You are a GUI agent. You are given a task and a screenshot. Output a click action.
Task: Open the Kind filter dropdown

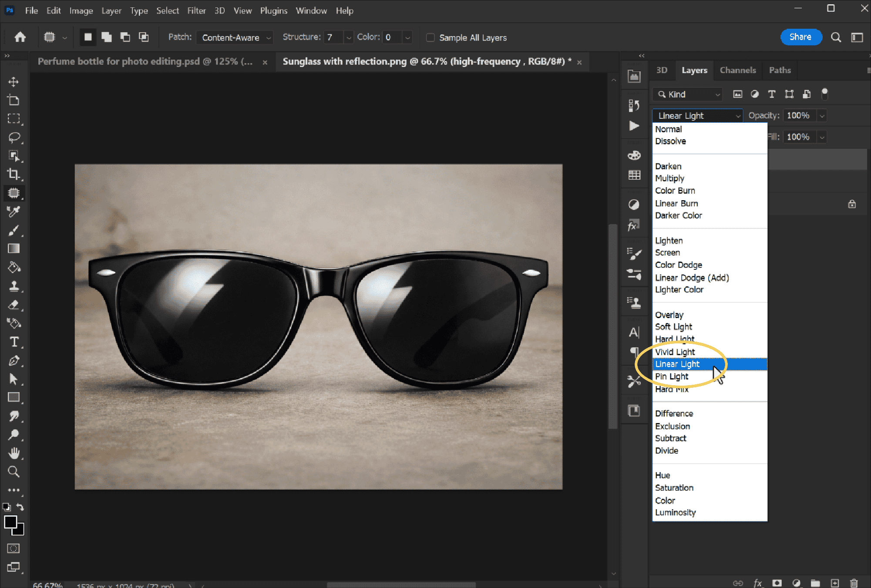(687, 94)
